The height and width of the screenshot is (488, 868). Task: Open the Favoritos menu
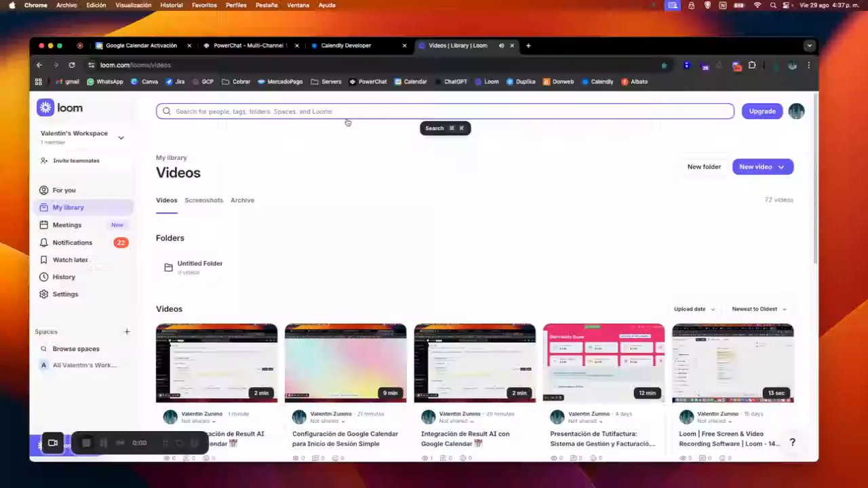[x=204, y=5]
